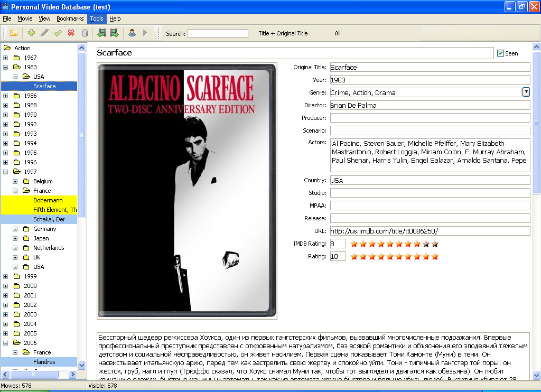Click the trash can delete toolbar icon

point(85,33)
